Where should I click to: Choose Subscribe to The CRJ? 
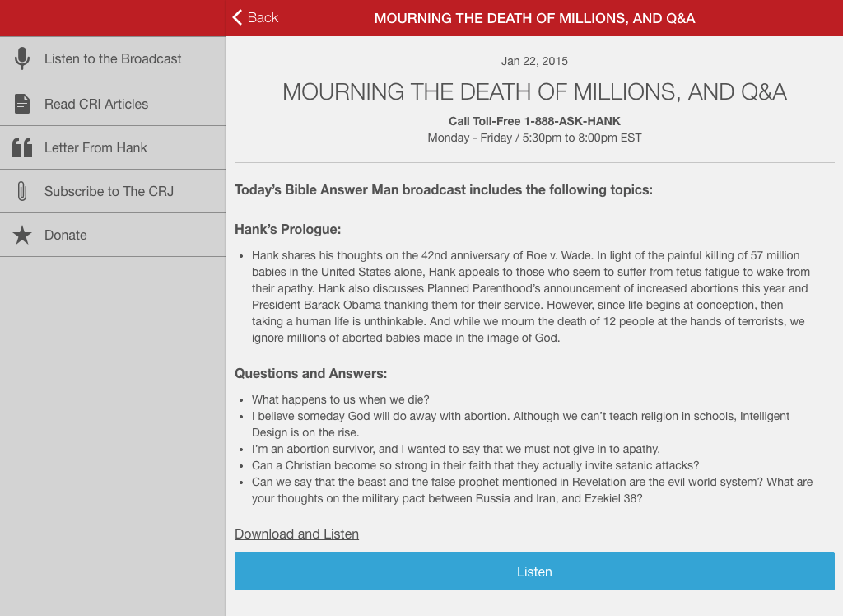(x=109, y=191)
